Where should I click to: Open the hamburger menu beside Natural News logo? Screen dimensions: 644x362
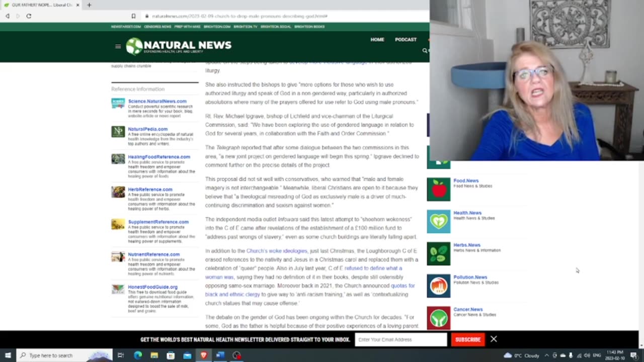(118, 46)
